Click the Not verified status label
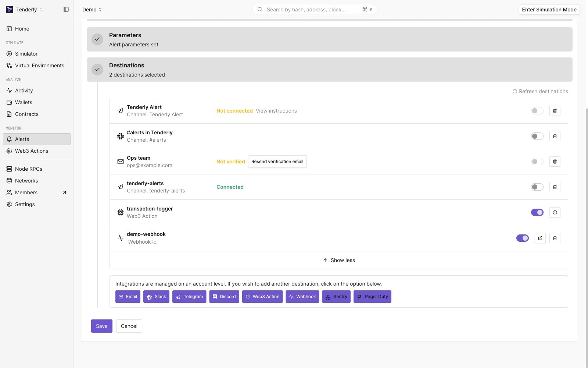This screenshot has height=368, width=588. [x=231, y=162]
